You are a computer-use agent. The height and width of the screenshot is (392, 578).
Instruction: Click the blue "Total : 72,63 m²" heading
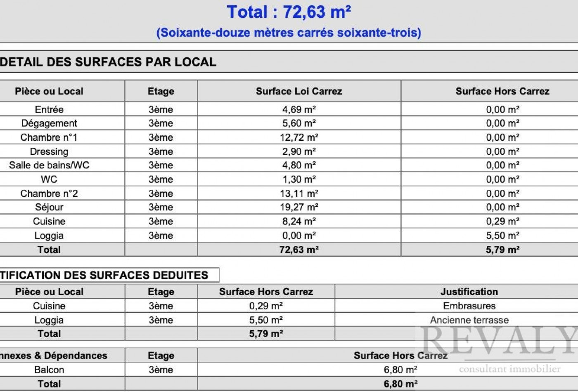(289, 12)
